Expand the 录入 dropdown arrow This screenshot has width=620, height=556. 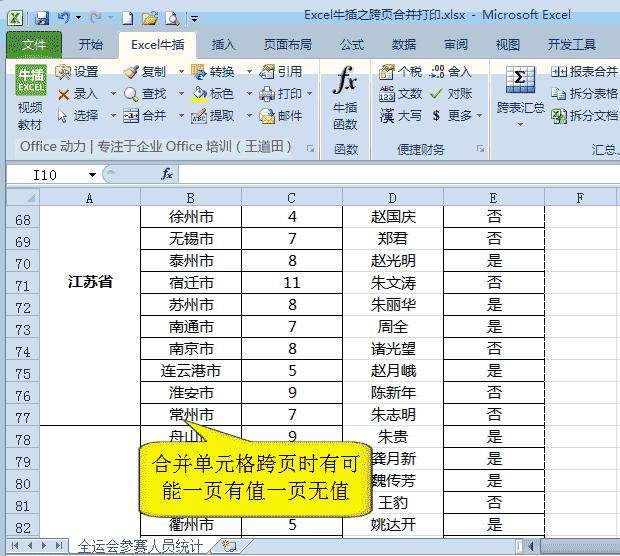(x=113, y=94)
